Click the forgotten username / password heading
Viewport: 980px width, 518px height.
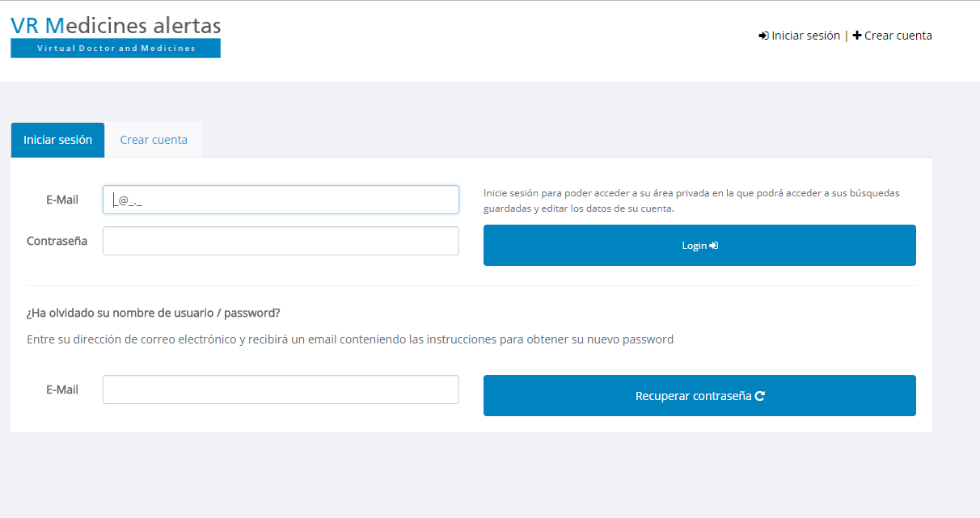[153, 313]
